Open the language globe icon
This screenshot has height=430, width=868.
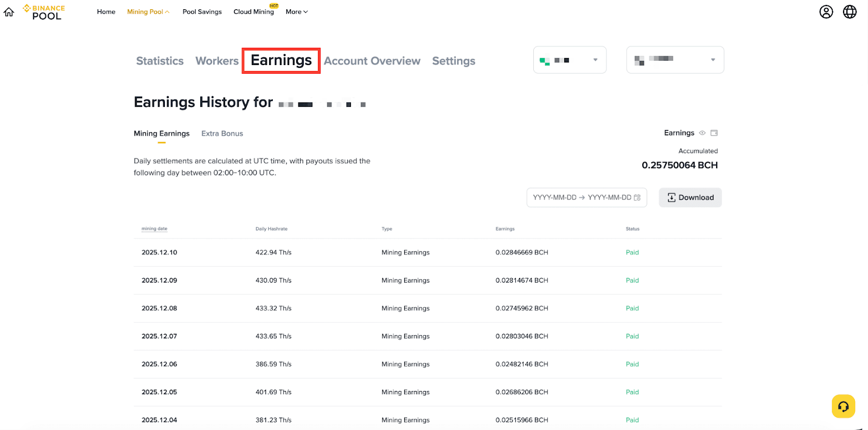tap(850, 12)
